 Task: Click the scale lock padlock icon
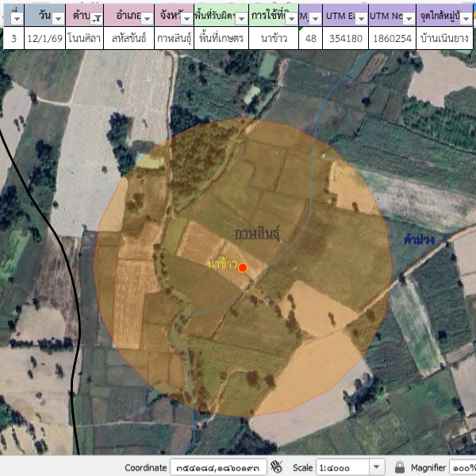(x=400, y=467)
